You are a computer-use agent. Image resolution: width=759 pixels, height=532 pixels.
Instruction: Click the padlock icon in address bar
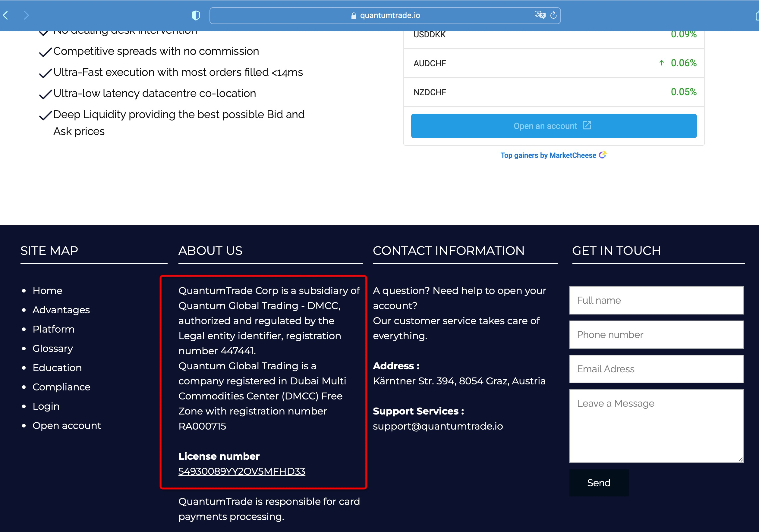tap(353, 16)
